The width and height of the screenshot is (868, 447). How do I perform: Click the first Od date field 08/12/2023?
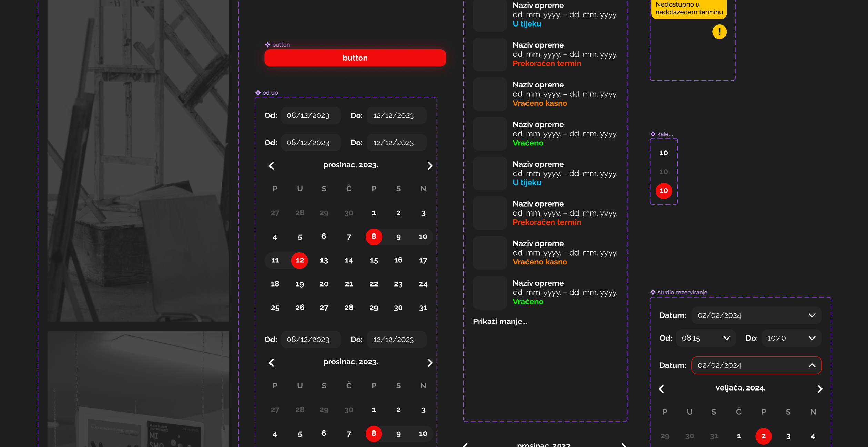[x=310, y=116]
